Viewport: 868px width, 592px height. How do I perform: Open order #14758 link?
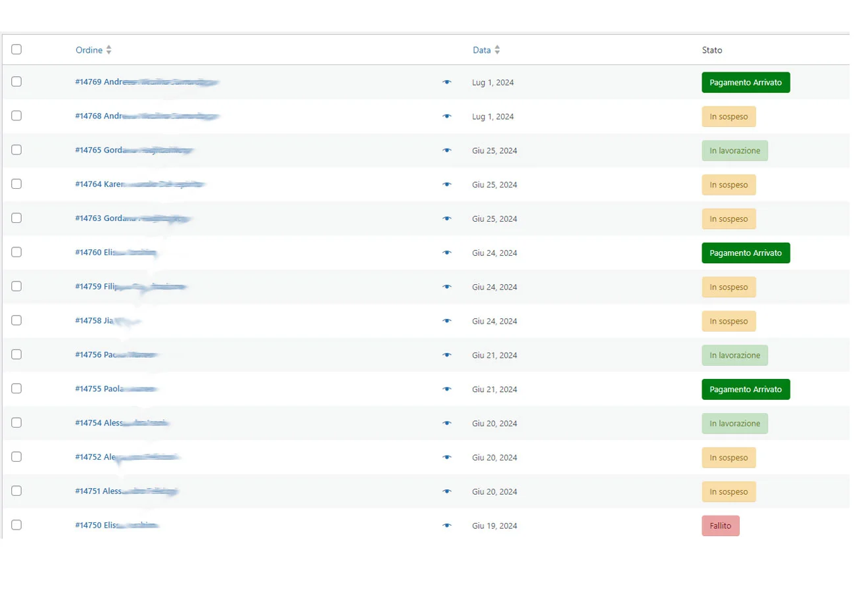click(108, 321)
